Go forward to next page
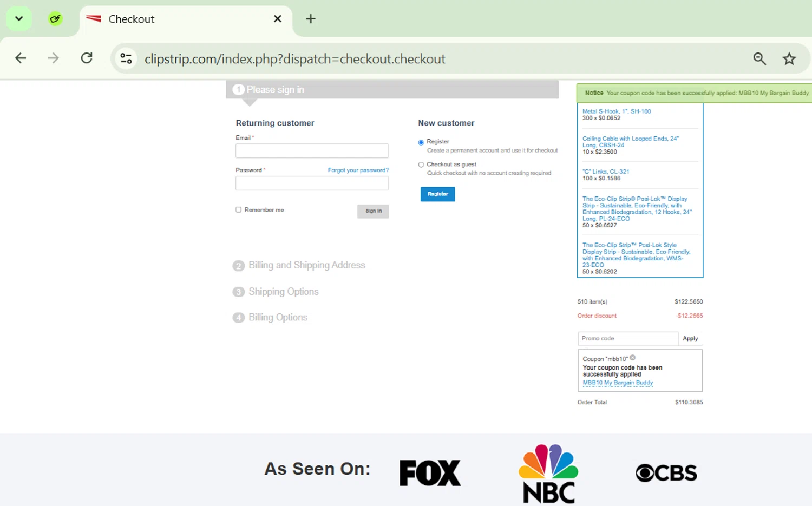Image resolution: width=812 pixels, height=506 pixels. pyautogui.click(x=53, y=58)
